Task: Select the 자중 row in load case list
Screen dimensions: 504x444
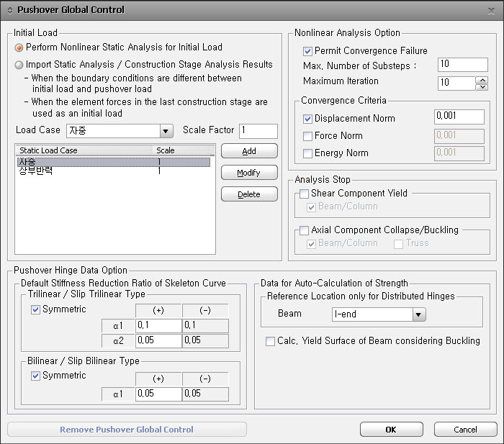Action: click(x=114, y=162)
